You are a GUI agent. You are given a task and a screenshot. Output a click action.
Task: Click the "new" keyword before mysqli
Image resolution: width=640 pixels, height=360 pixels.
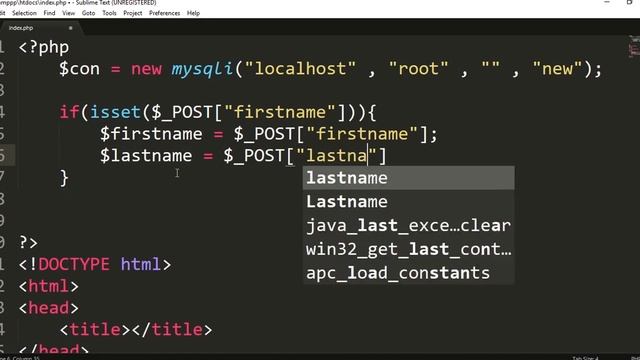tap(147, 69)
